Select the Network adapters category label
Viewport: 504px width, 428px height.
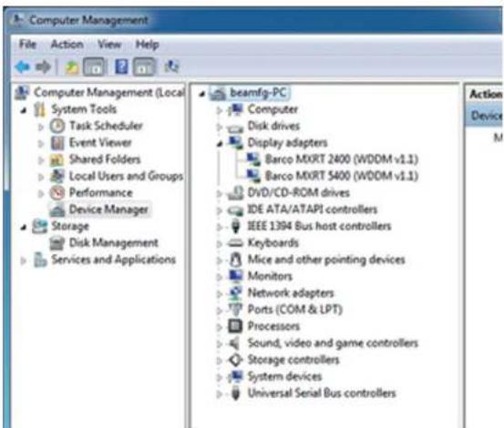coord(291,293)
